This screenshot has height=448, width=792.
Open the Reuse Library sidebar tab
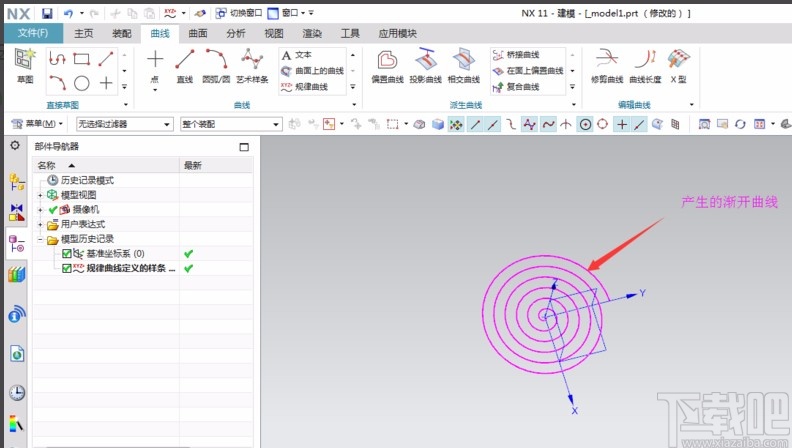16,274
